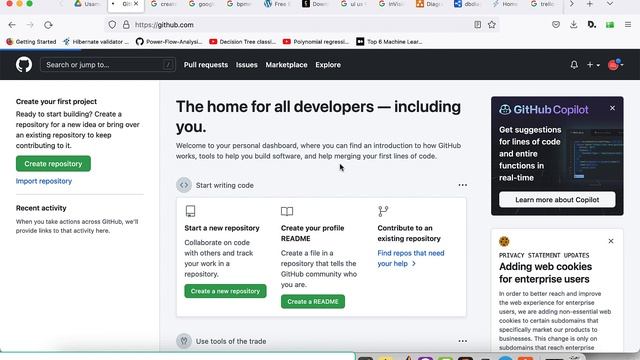Click the cookie icon above Privacy Statement Updates
The height and width of the screenshot is (360, 640).
click(504, 241)
